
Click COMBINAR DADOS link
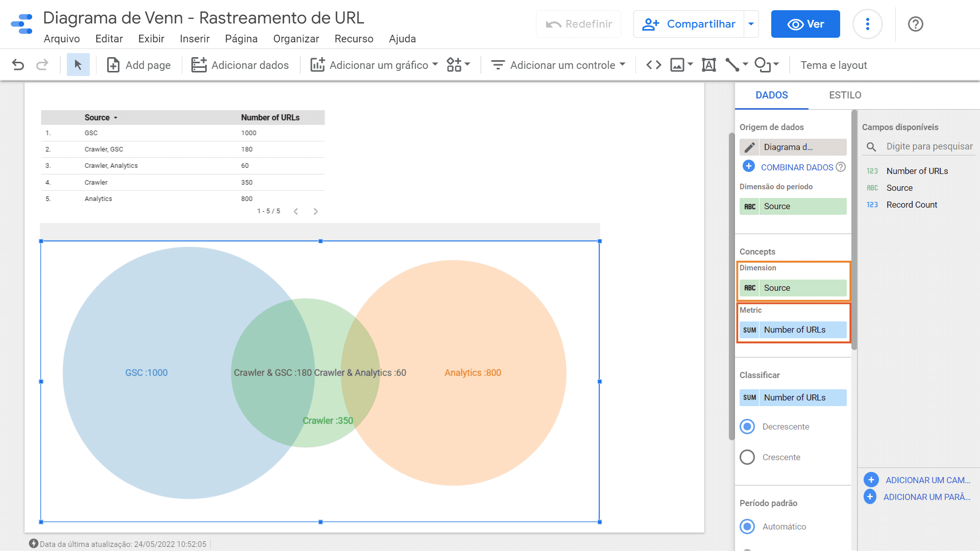click(797, 167)
